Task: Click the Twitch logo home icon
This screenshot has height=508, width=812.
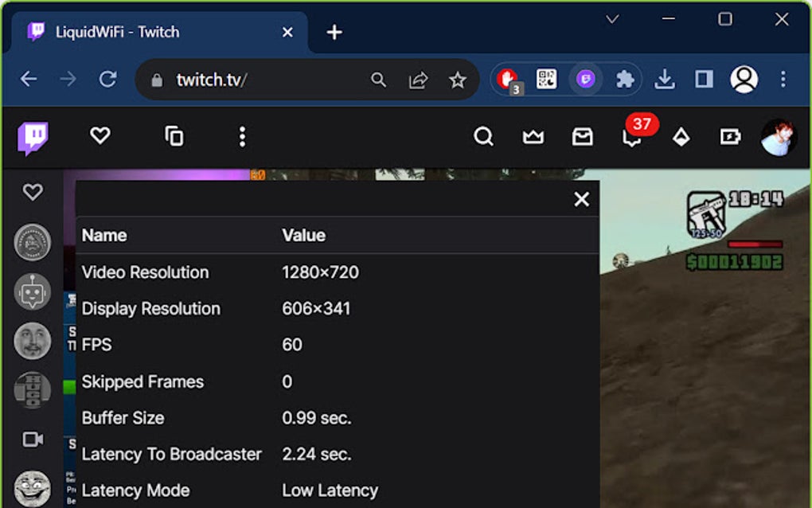Action: 33,138
